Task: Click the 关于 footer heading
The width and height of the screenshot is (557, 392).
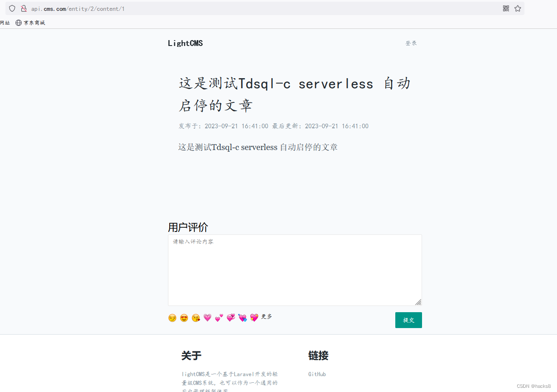Action: pyautogui.click(x=191, y=356)
